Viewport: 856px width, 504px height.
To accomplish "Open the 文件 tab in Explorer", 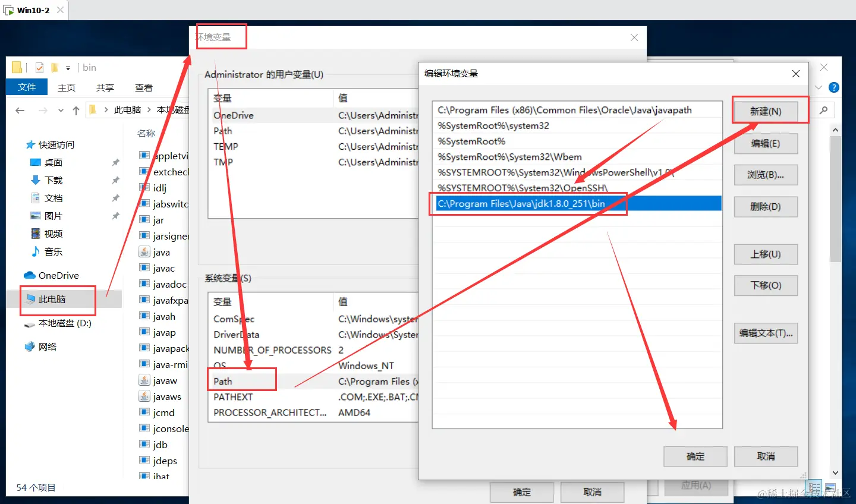I will coord(27,87).
